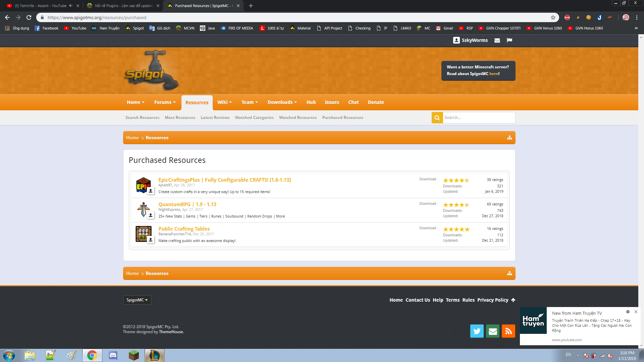Open the SpigotMC style chooser dropdown
The height and width of the screenshot is (362, 644).
point(137,300)
